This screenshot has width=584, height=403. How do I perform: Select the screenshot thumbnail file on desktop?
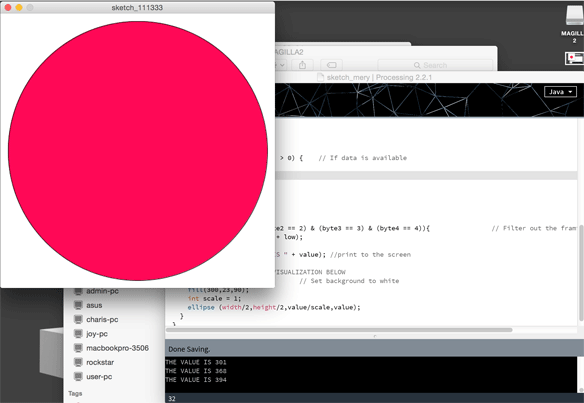click(574, 58)
